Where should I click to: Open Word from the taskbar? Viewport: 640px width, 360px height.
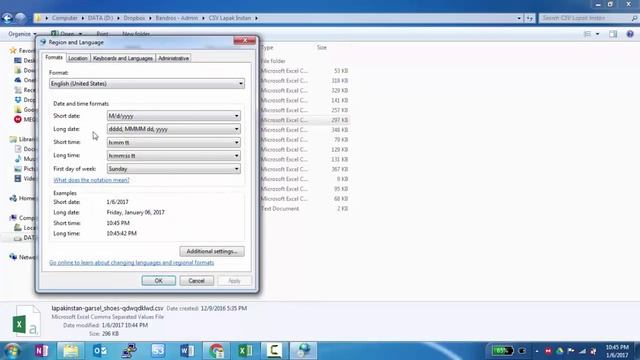click(x=187, y=351)
